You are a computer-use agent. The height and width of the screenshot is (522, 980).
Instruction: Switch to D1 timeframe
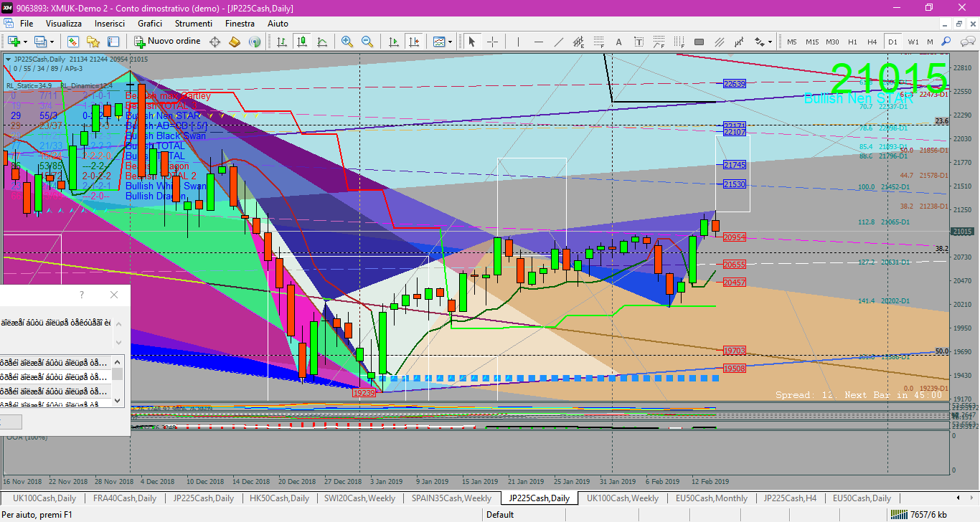(x=892, y=42)
